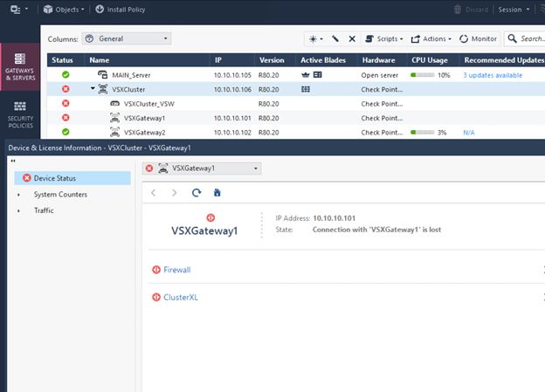Select the VSXGateway1 table row
Viewport: 545px width, 392px height.
pyautogui.click(x=296, y=118)
